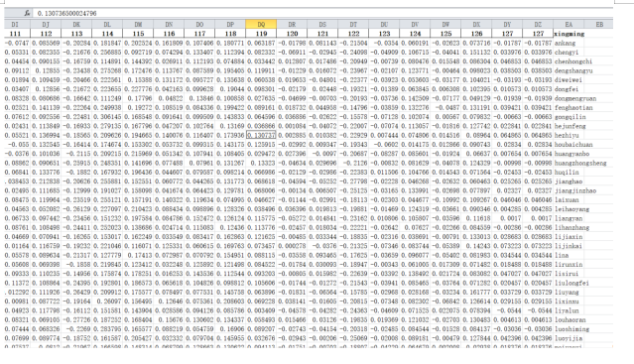Select column header DQ
The width and height of the screenshot is (634, 364).
point(261,24)
